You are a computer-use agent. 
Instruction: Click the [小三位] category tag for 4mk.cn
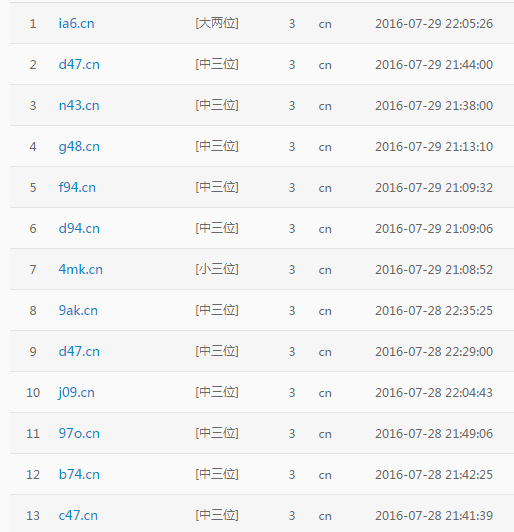217,269
